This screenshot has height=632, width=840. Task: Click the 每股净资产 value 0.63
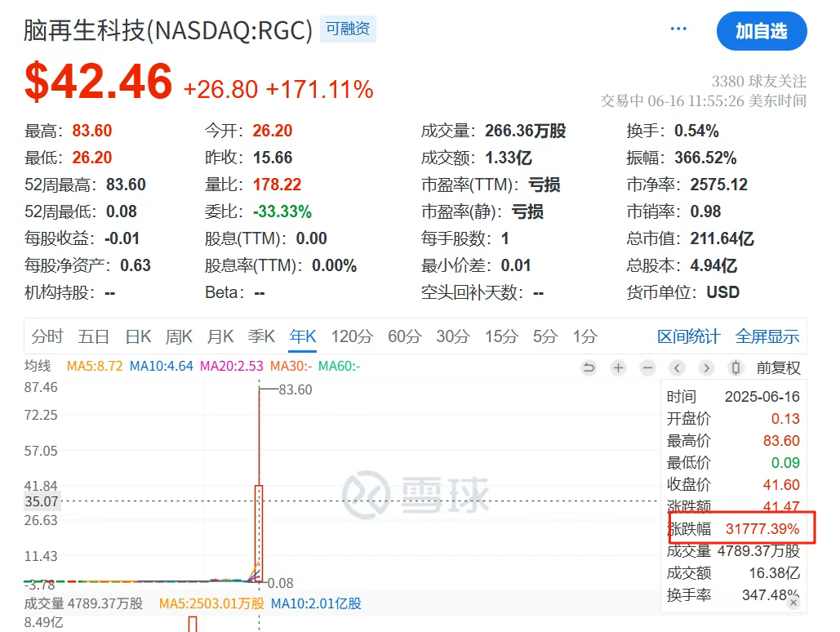(136, 265)
